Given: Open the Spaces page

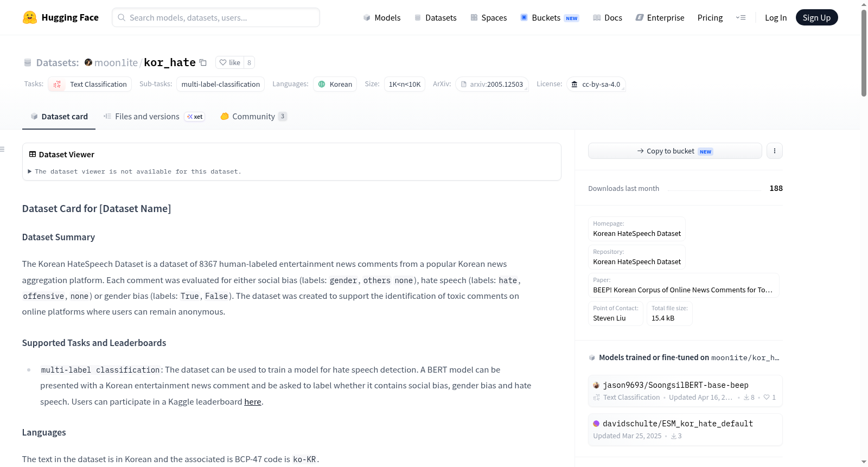Looking at the screenshot, I should (x=488, y=18).
